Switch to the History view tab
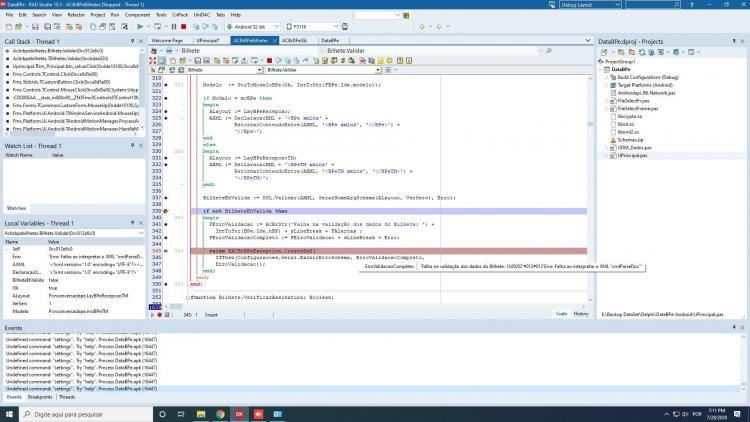Image resolution: width=750 pixels, height=422 pixels. [581, 314]
